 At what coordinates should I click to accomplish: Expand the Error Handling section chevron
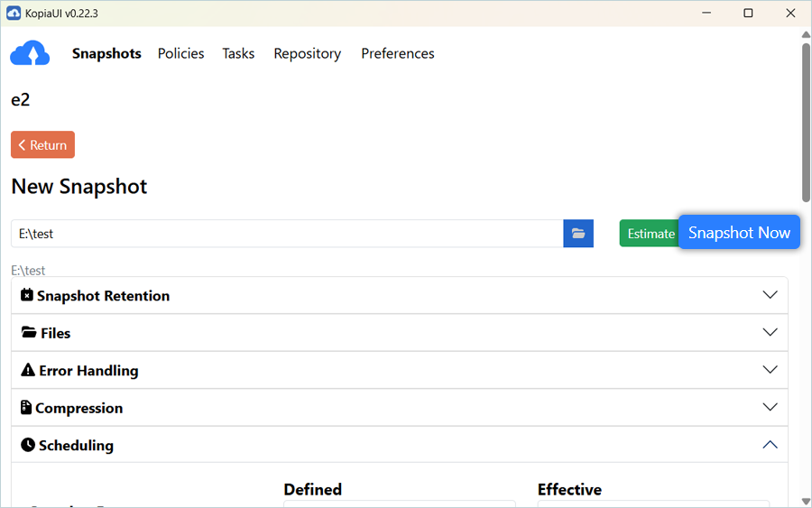pos(770,370)
